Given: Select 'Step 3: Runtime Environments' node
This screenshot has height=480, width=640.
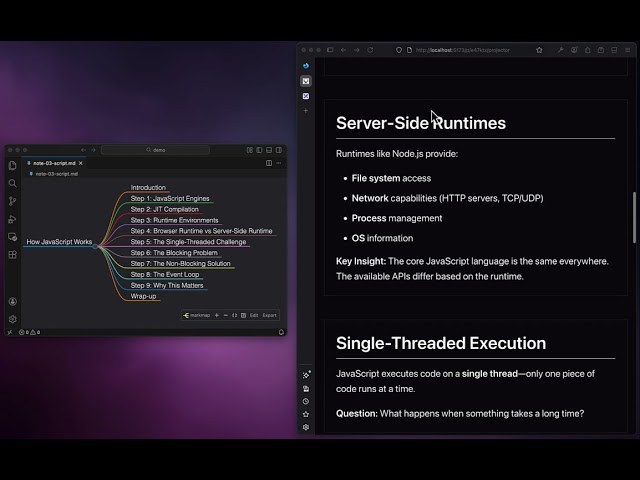Looking at the screenshot, I should pyautogui.click(x=174, y=220).
